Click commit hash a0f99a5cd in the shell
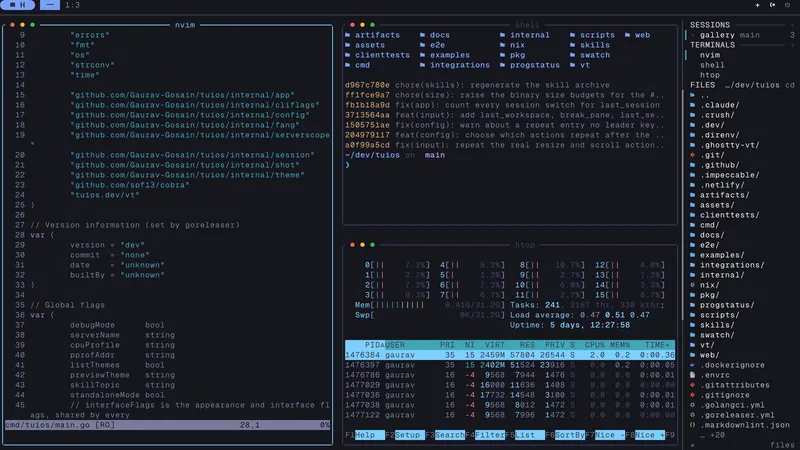This screenshot has width=800, height=450. coord(367,145)
